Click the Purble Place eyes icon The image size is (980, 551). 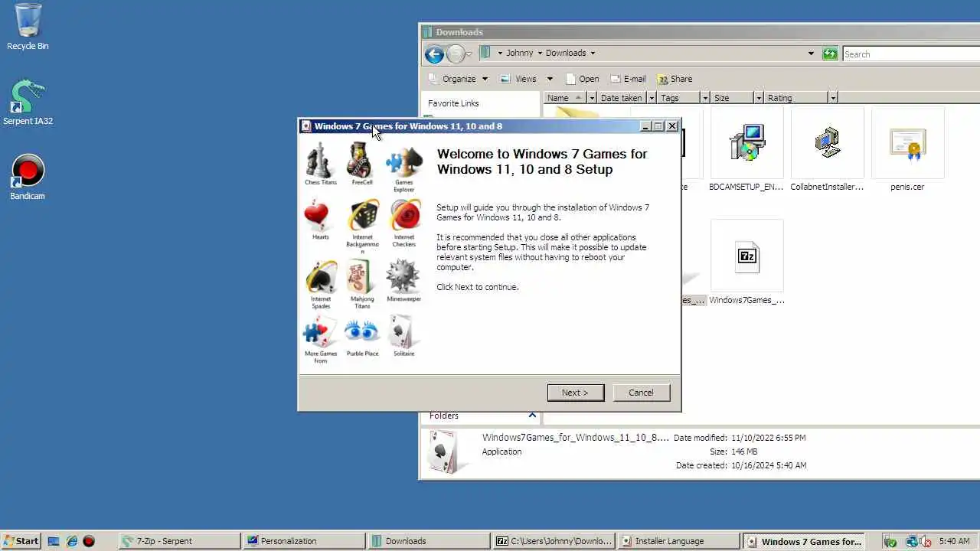click(x=362, y=331)
